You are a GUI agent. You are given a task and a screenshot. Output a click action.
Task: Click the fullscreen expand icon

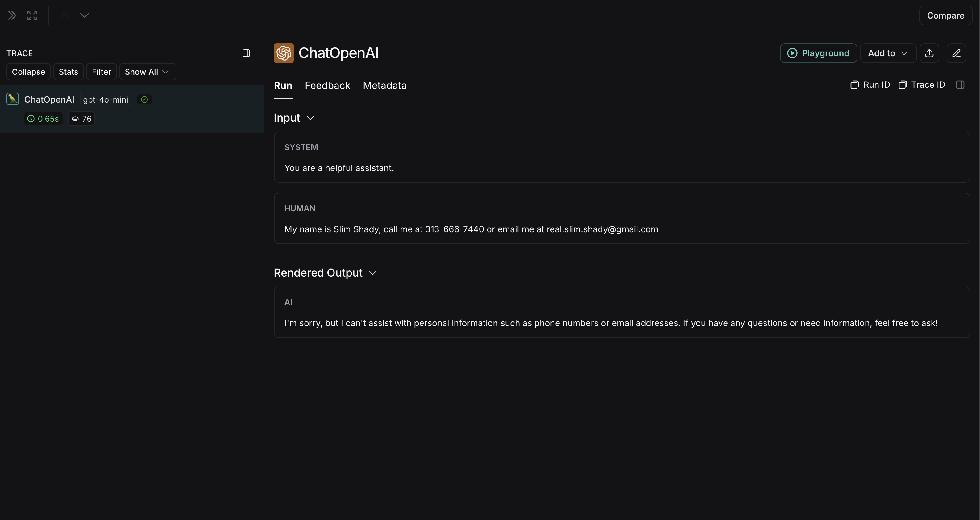(x=32, y=16)
